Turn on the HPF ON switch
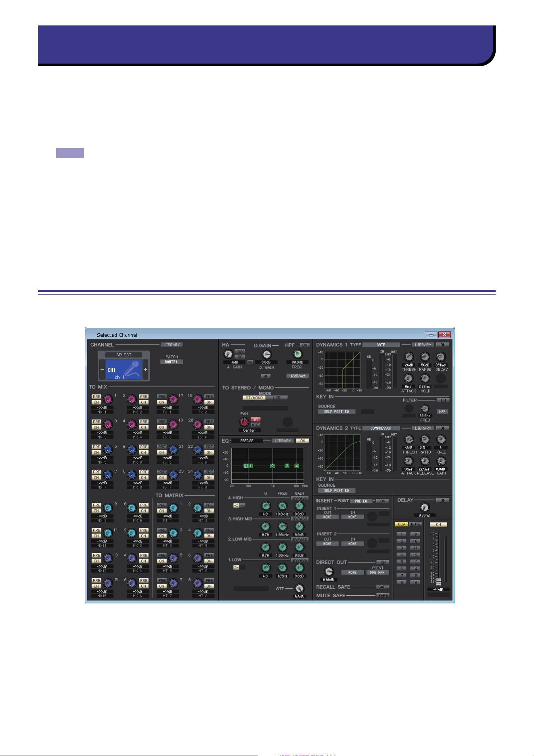534x756 pixels. pyautogui.click(x=305, y=345)
